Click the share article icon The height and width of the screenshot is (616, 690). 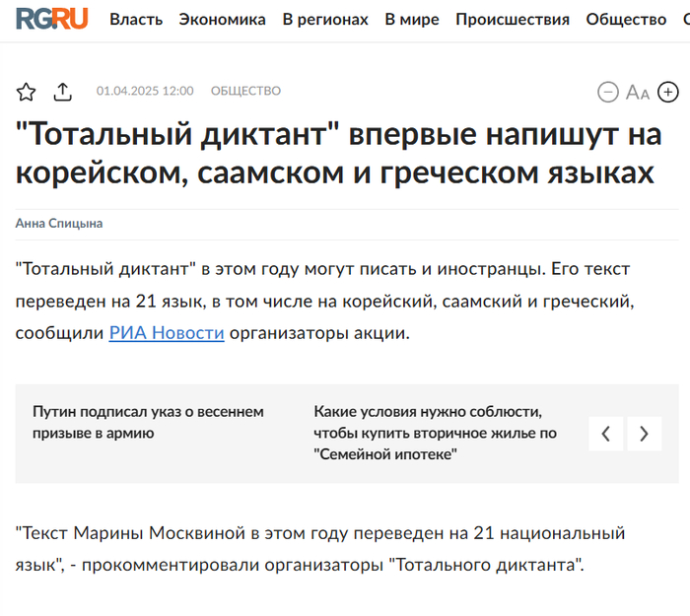tap(63, 92)
